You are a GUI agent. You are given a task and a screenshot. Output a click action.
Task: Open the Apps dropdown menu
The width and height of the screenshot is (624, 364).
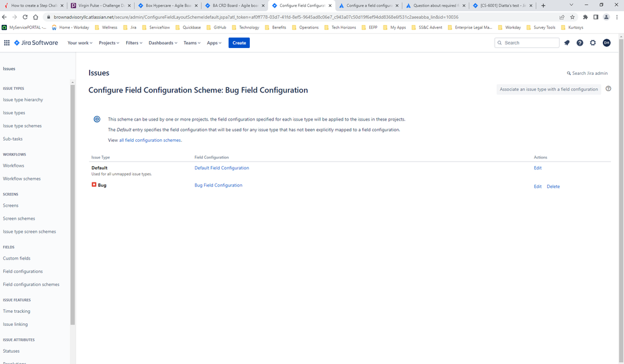pyautogui.click(x=214, y=42)
